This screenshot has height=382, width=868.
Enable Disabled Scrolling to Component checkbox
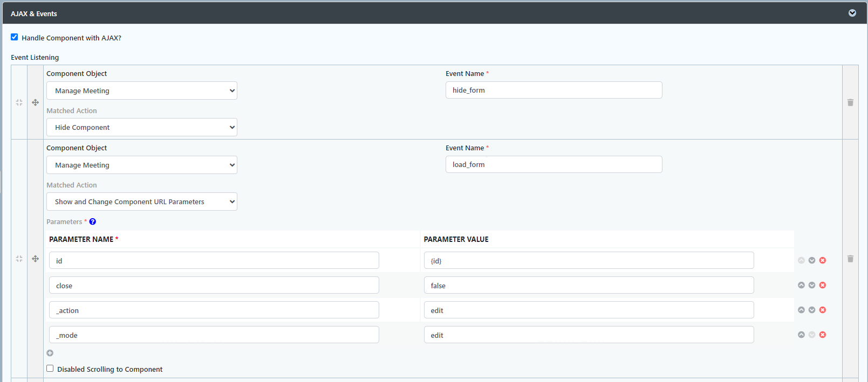pyautogui.click(x=50, y=369)
